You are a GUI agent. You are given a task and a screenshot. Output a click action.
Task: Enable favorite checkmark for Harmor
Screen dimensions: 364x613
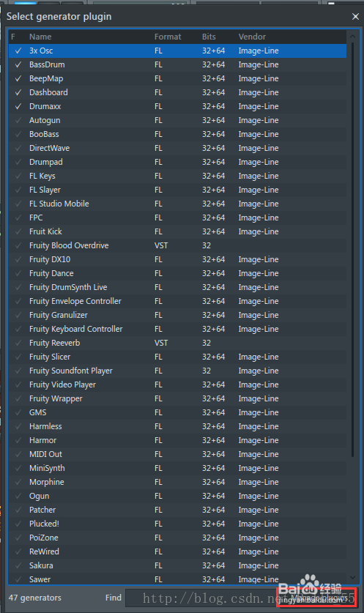(18, 440)
